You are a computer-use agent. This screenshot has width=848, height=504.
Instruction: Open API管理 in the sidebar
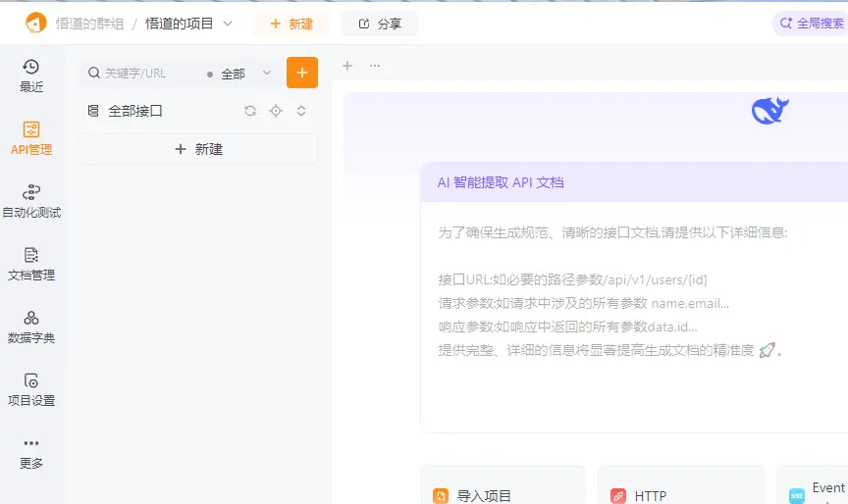[31, 139]
